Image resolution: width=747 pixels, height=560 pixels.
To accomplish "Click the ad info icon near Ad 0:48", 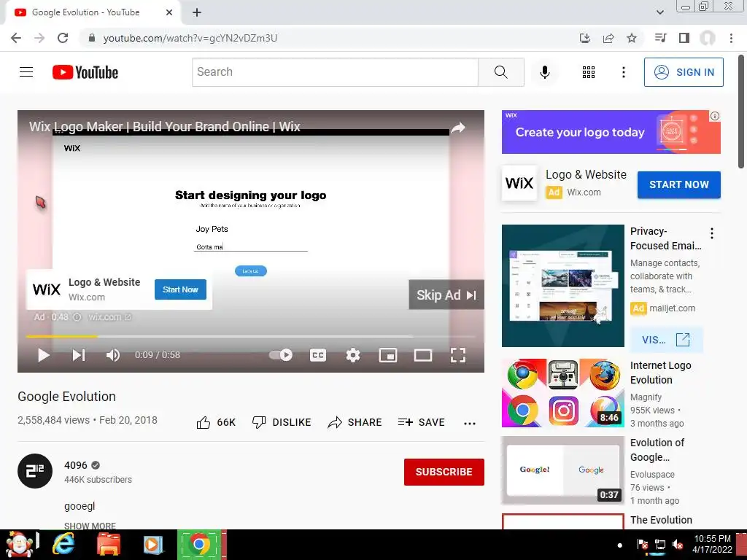I will (x=77, y=317).
